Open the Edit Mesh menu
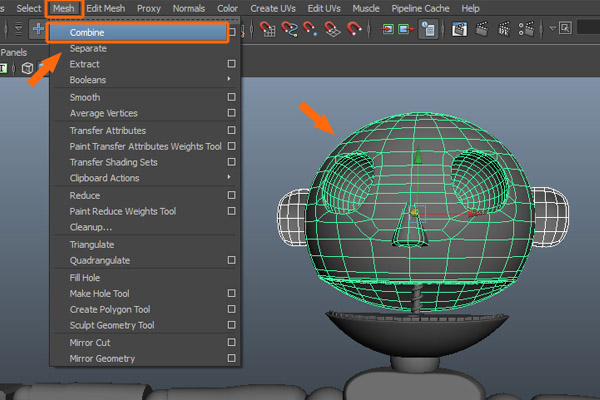 pos(105,8)
